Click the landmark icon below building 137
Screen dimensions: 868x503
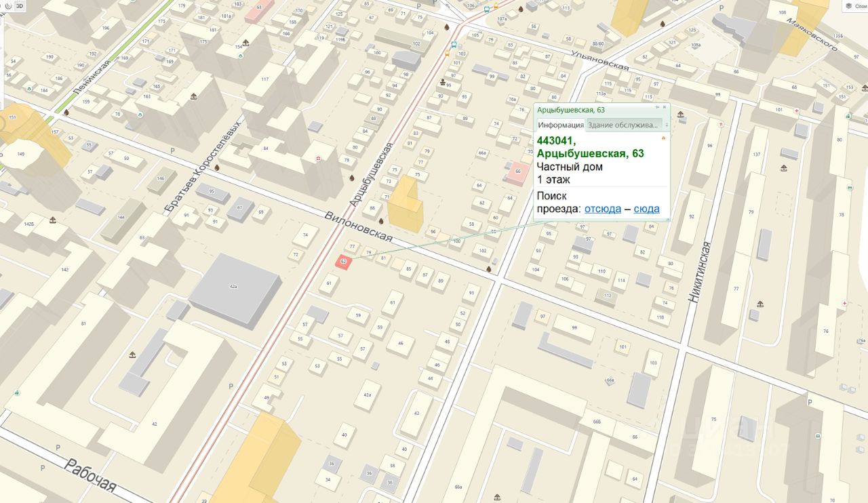pos(784,168)
